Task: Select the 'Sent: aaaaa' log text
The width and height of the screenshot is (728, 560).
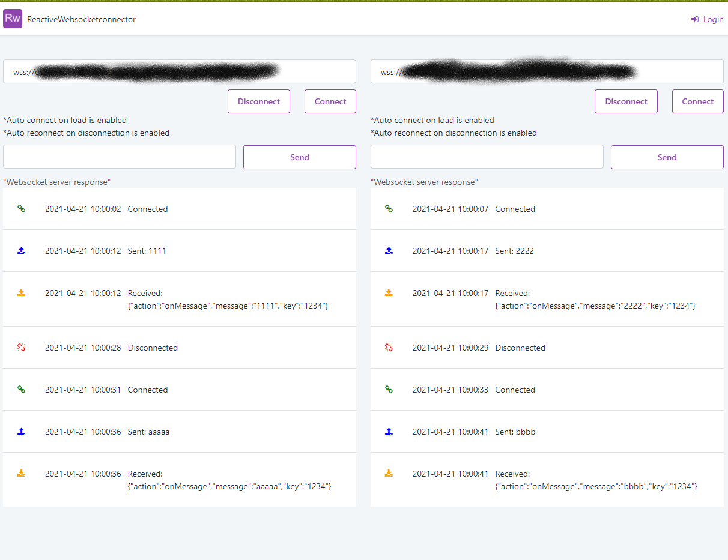Action: pos(149,432)
